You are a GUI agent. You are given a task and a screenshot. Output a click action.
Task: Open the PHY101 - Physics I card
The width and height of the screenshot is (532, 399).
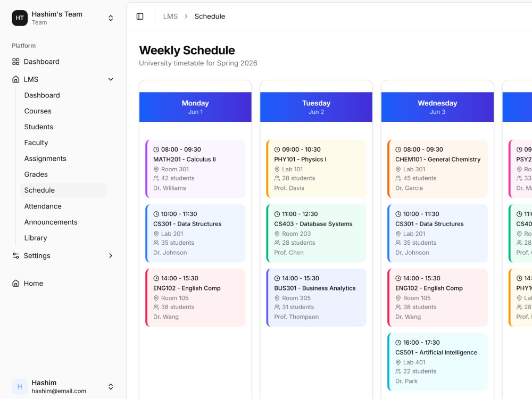316,169
